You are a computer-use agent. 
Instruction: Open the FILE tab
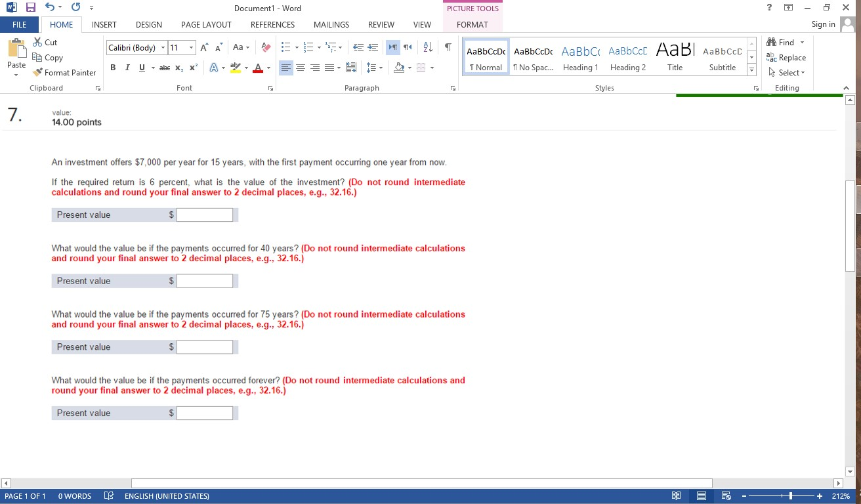20,24
